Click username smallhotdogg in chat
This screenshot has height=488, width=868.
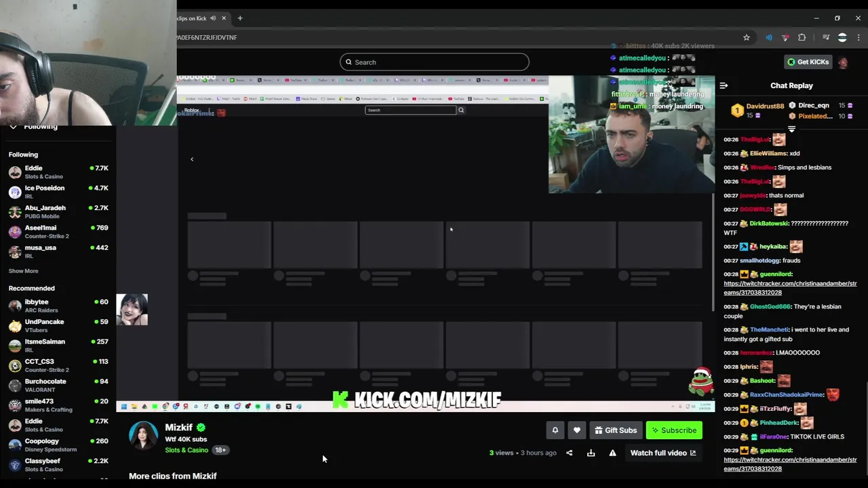pyautogui.click(x=761, y=260)
